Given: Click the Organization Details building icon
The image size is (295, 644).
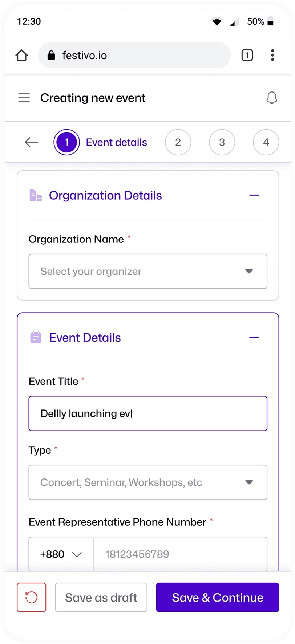Looking at the screenshot, I should 36,195.
